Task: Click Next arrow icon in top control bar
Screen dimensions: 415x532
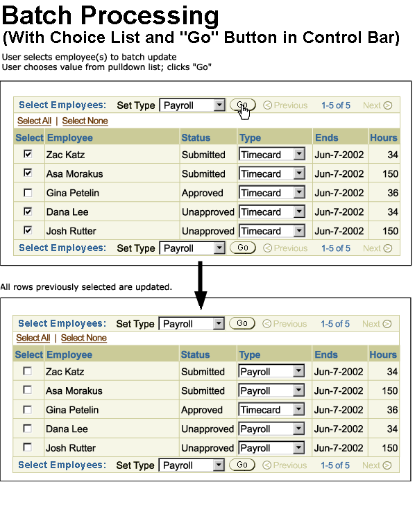Action: click(387, 105)
